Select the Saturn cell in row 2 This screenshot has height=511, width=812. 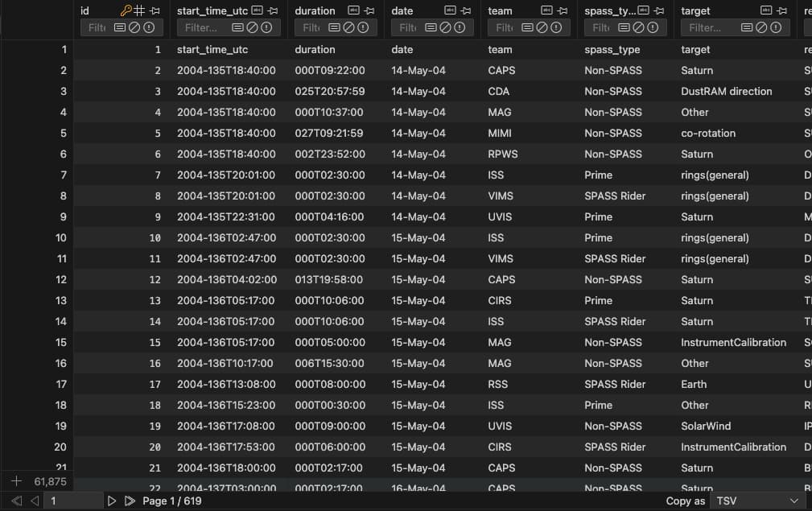click(697, 70)
